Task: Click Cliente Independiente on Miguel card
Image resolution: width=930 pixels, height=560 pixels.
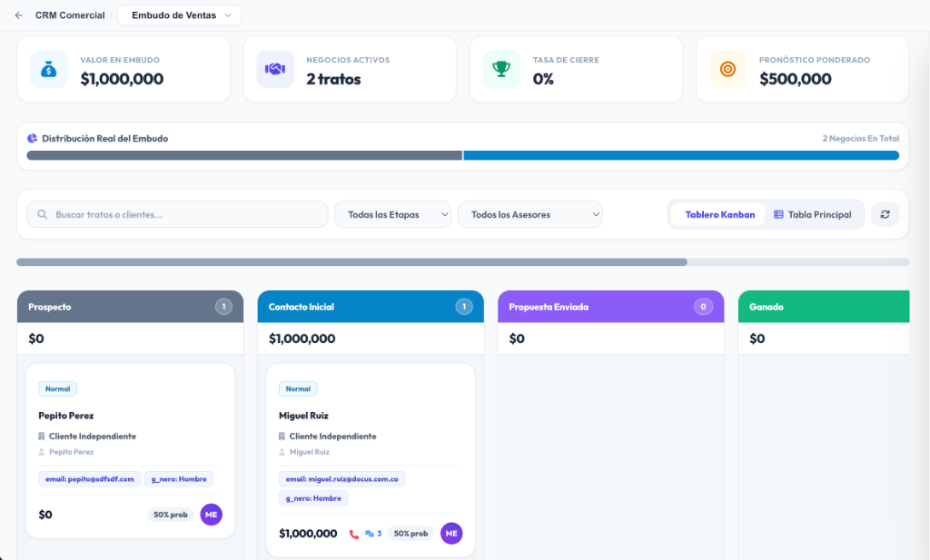Action: [332, 437]
